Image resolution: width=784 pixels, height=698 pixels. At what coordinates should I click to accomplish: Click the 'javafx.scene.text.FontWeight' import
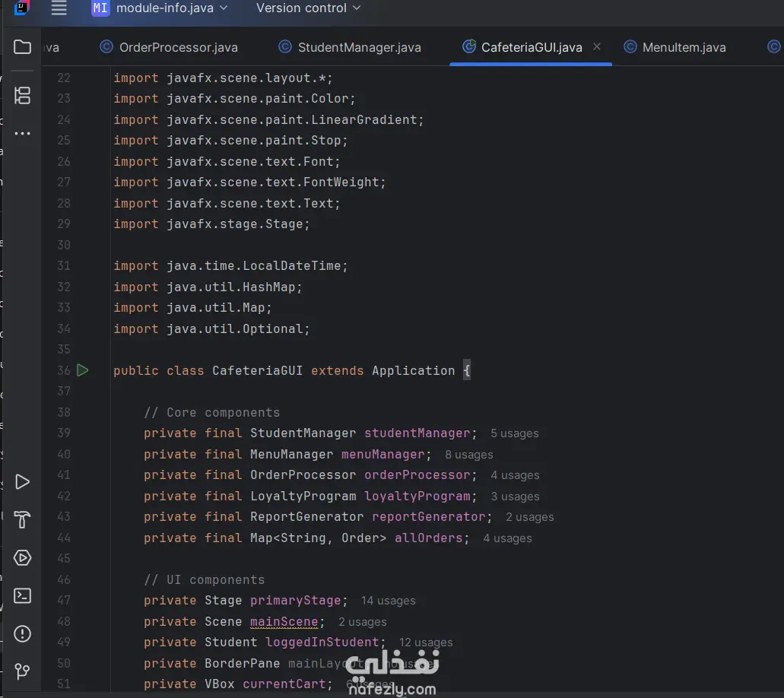pyautogui.click(x=272, y=182)
